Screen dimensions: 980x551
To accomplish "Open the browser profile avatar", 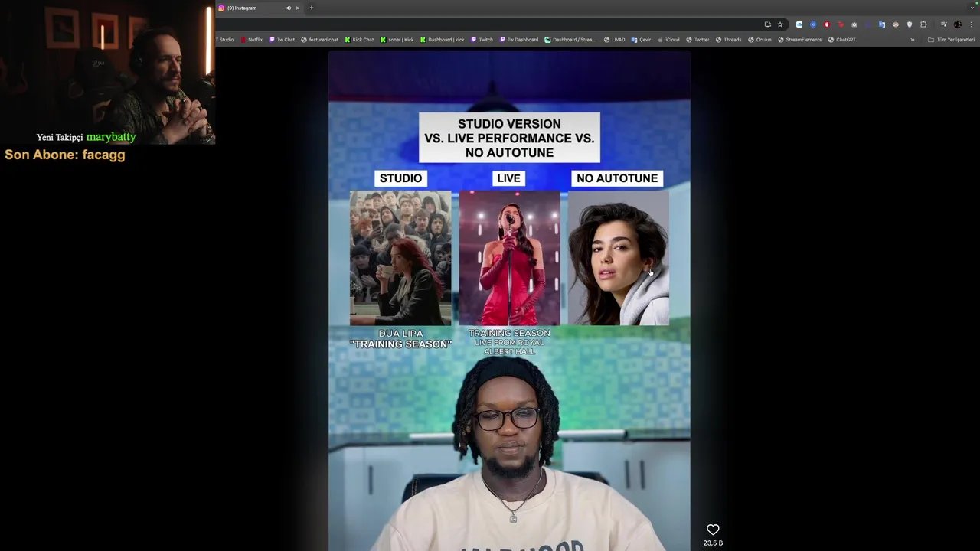I will (958, 24).
